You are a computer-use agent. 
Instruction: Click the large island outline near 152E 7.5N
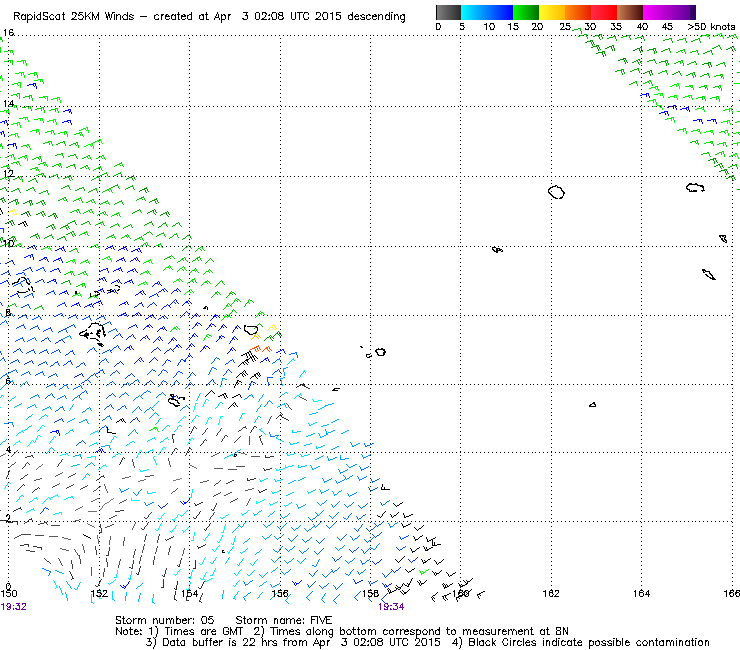coord(93,334)
